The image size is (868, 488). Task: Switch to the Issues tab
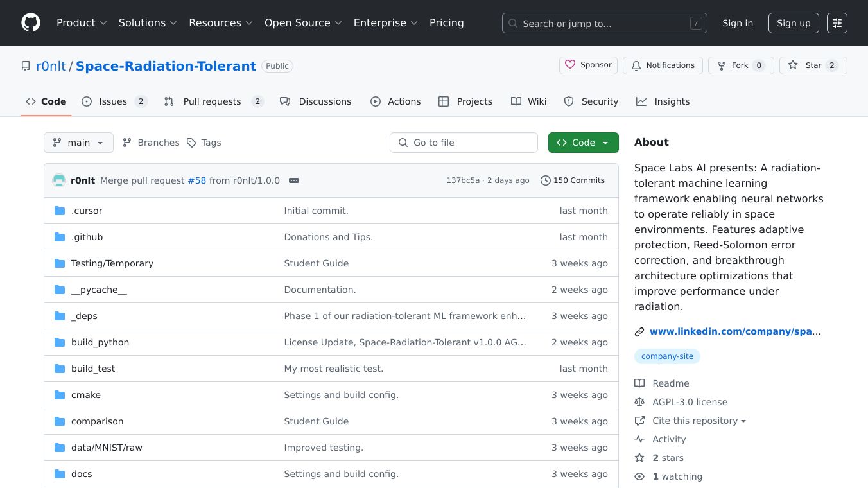(x=114, y=101)
